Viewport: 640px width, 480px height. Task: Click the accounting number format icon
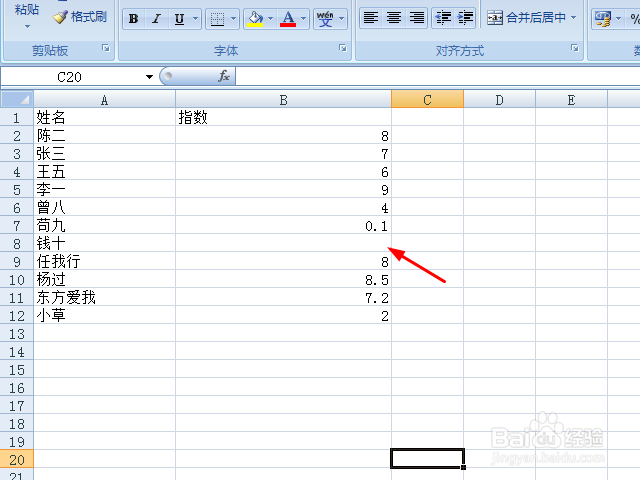(x=603, y=18)
